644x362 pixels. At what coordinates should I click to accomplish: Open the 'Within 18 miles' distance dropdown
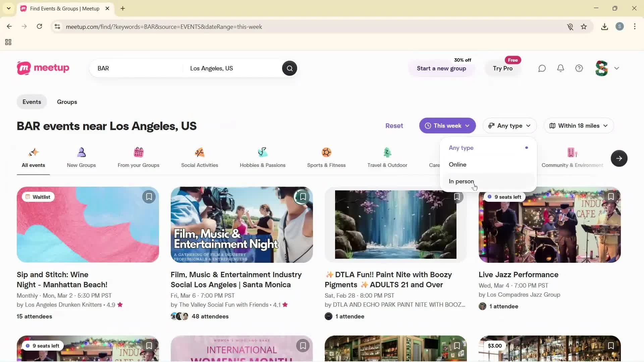pyautogui.click(x=578, y=125)
